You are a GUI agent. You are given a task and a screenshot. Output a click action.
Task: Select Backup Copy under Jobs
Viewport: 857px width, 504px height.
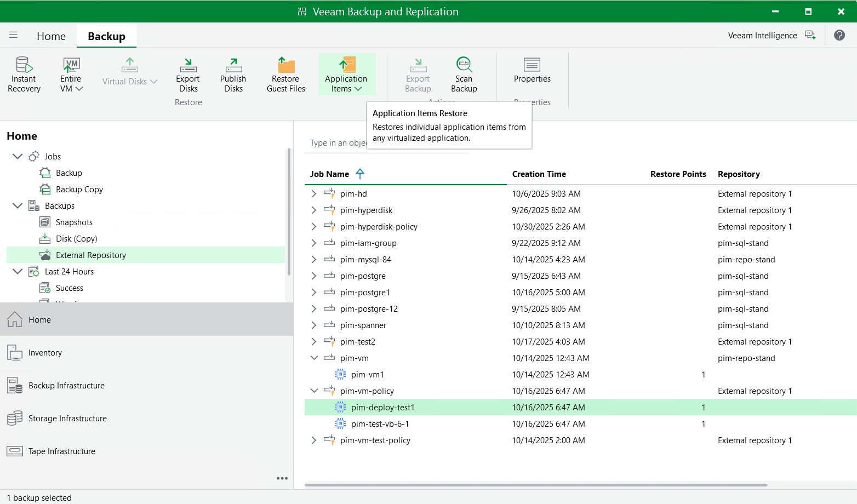79,190
